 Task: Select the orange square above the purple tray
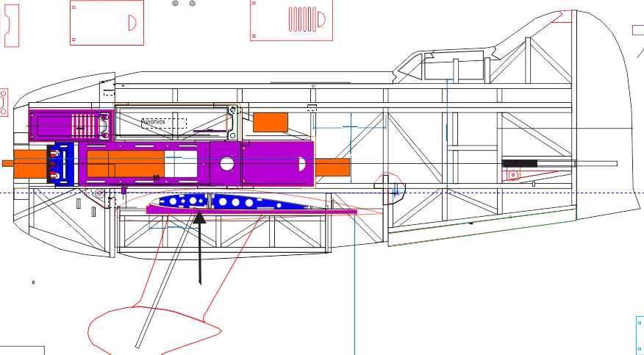[271, 122]
